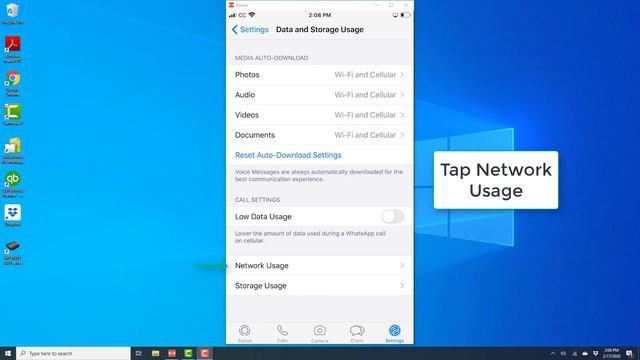Open the notification center icon
Image resolution: width=640 pixels, height=360 pixels.
629,353
